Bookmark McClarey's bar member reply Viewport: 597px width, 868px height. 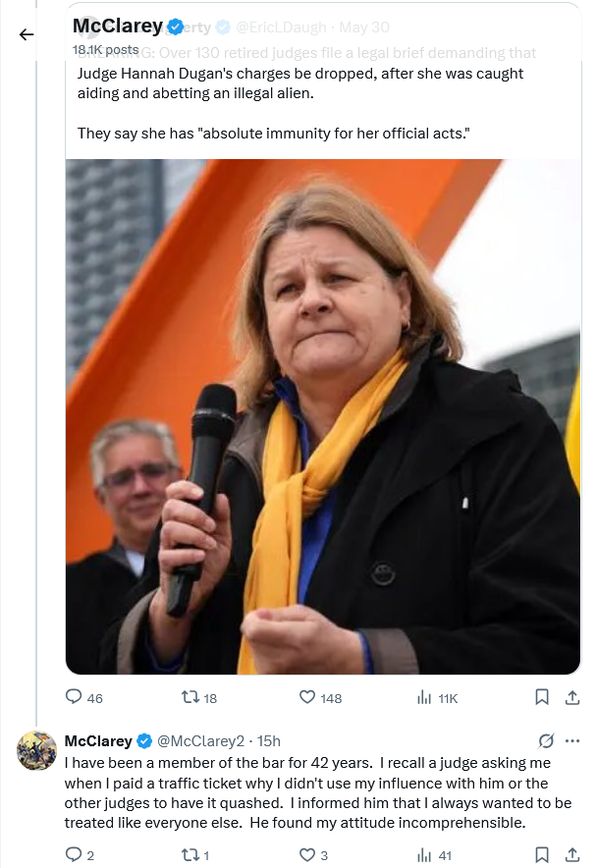click(541, 855)
